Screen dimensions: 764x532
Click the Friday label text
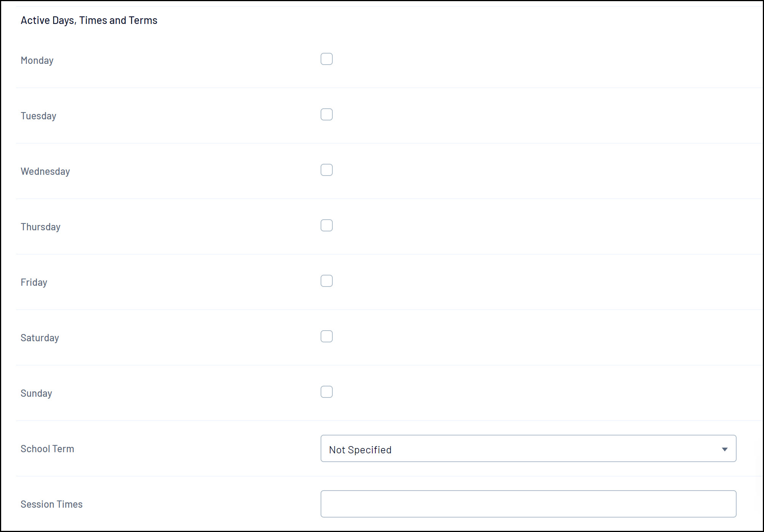[34, 282]
